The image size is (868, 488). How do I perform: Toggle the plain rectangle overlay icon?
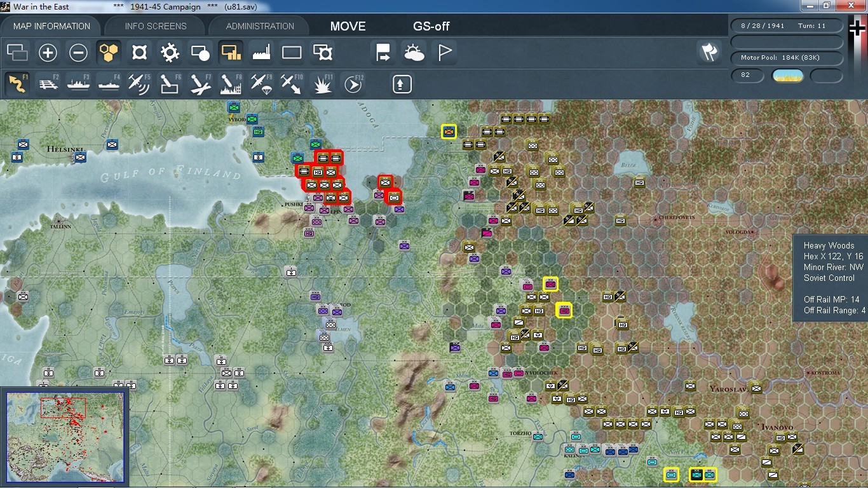292,52
